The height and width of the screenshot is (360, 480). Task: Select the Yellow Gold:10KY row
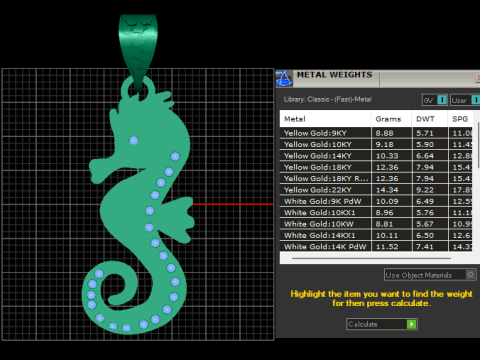pos(376,144)
